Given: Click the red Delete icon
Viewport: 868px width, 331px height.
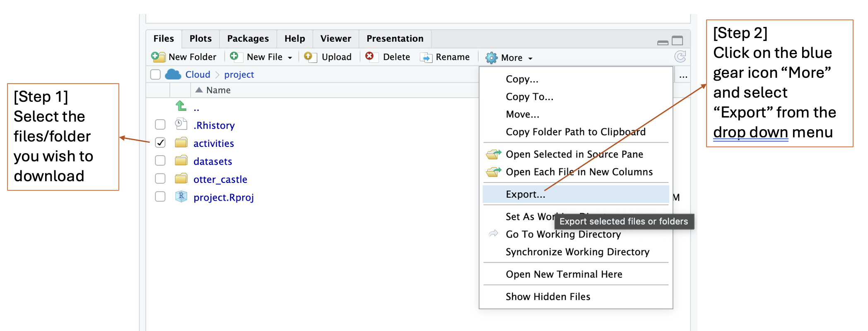Looking at the screenshot, I should (369, 56).
